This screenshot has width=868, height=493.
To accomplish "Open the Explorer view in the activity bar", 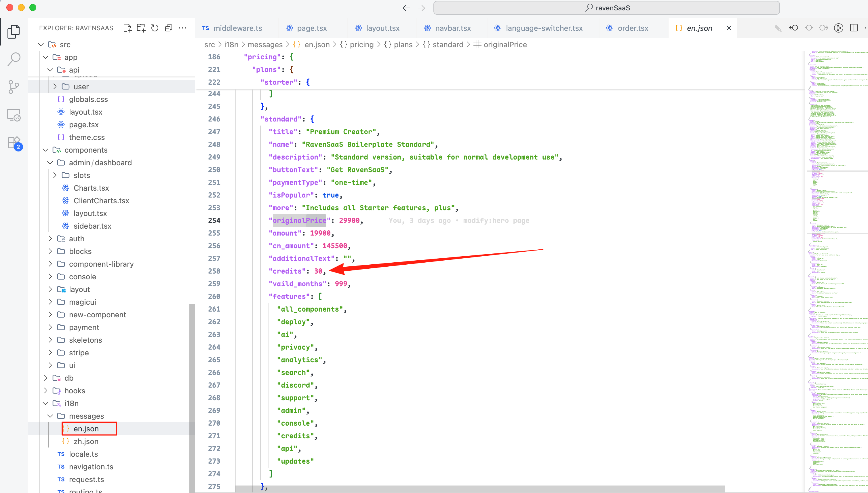I will (14, 31).
